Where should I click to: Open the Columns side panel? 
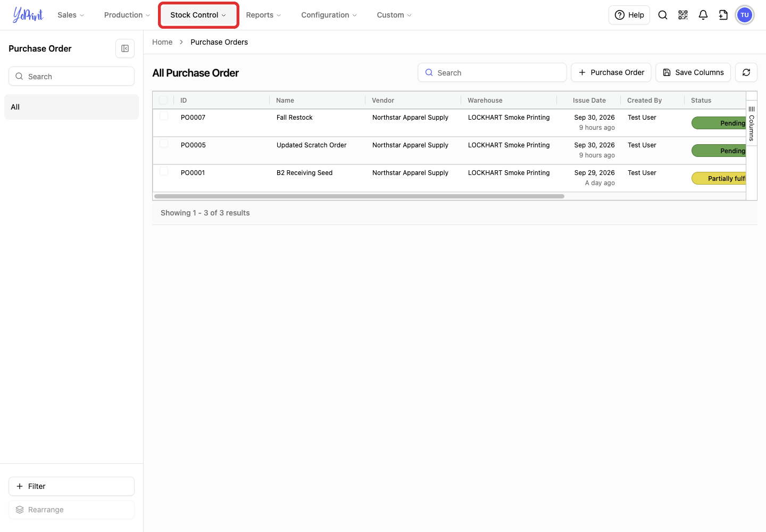(x=752, y=123)
